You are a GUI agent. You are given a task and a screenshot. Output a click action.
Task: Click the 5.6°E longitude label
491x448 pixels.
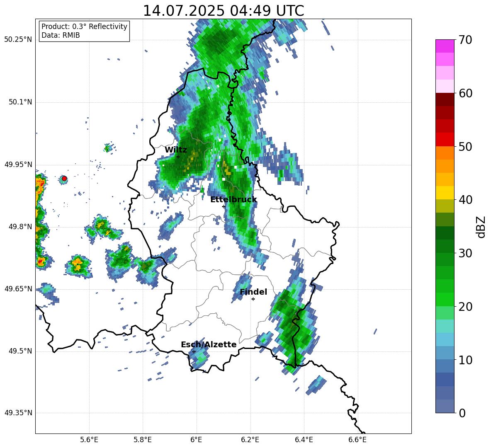[89, 440]
